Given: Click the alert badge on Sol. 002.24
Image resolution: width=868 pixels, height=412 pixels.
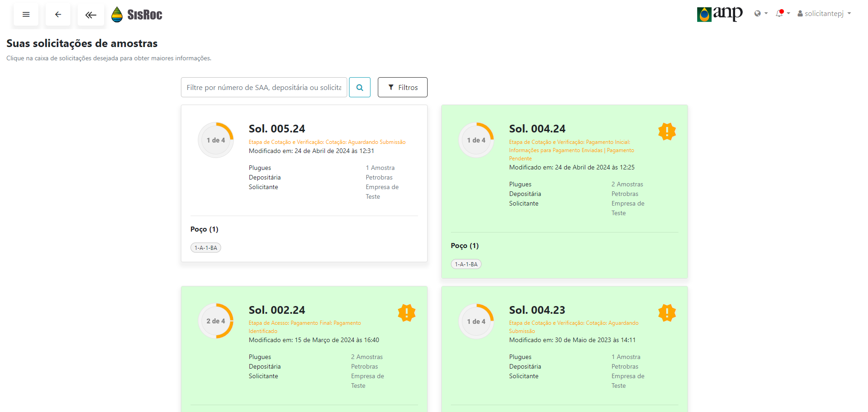Looking at the screenshot, I should click(x=407, y=313).
